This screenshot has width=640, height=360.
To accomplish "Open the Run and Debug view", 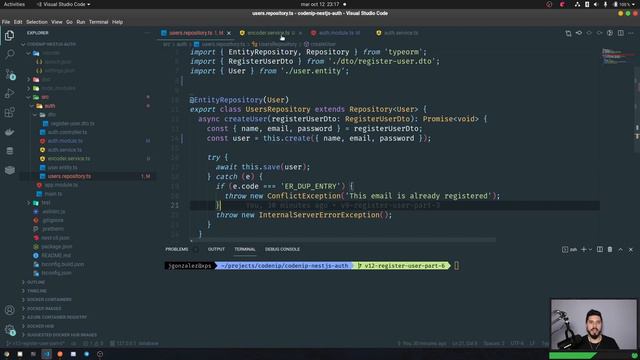I will (9, 93).
